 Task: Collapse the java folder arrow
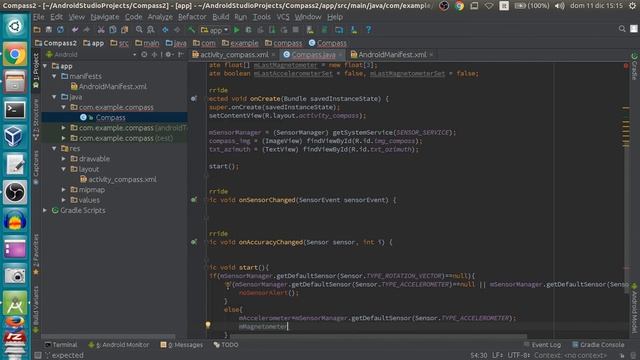pos(55,97)
